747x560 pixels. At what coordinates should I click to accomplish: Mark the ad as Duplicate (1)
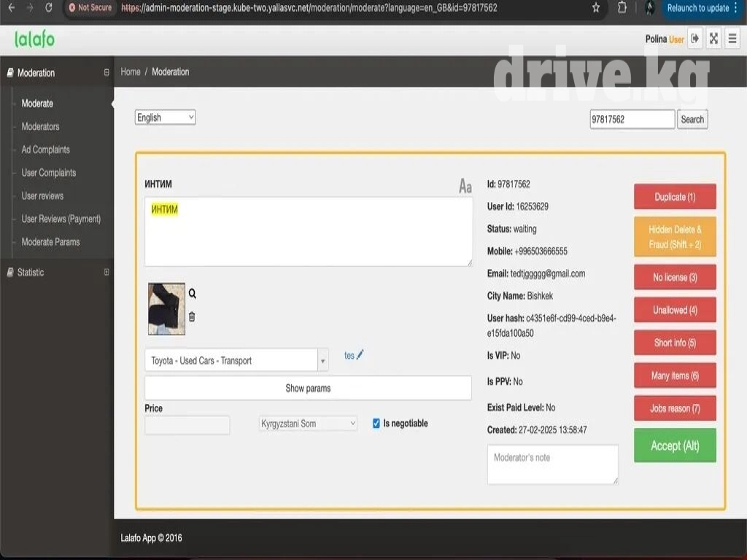pyautogui.click(x=675, y=197)
